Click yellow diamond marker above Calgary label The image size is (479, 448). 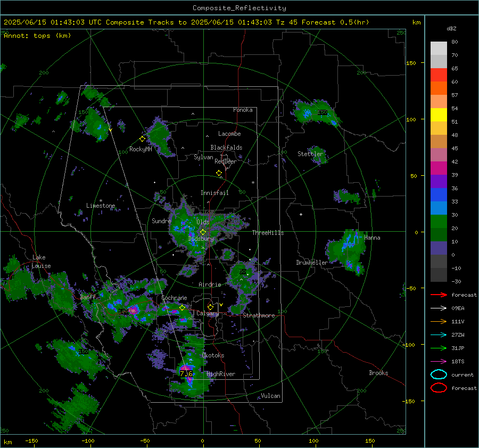210,307
